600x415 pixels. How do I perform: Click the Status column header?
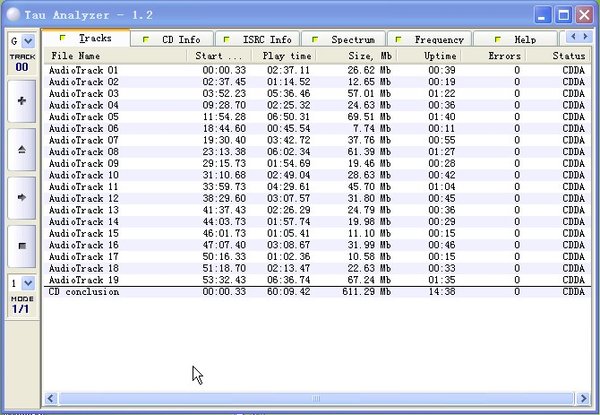point(558,56)
